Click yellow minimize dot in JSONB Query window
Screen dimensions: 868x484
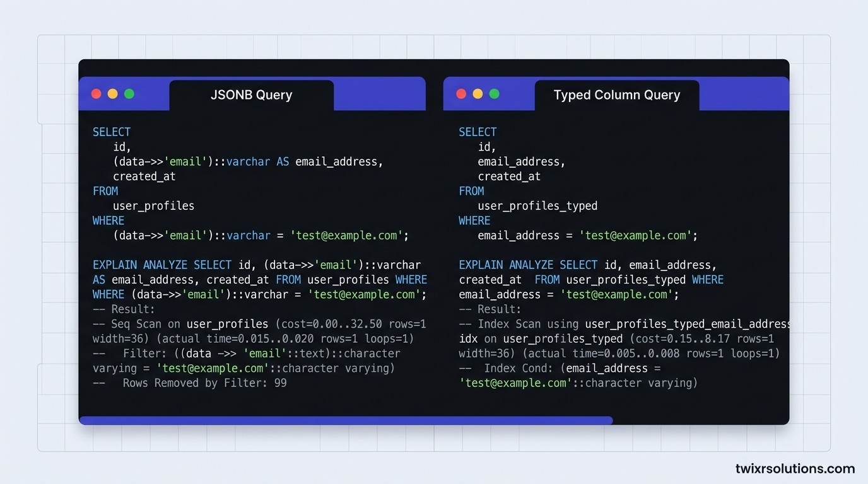[112, 94]
